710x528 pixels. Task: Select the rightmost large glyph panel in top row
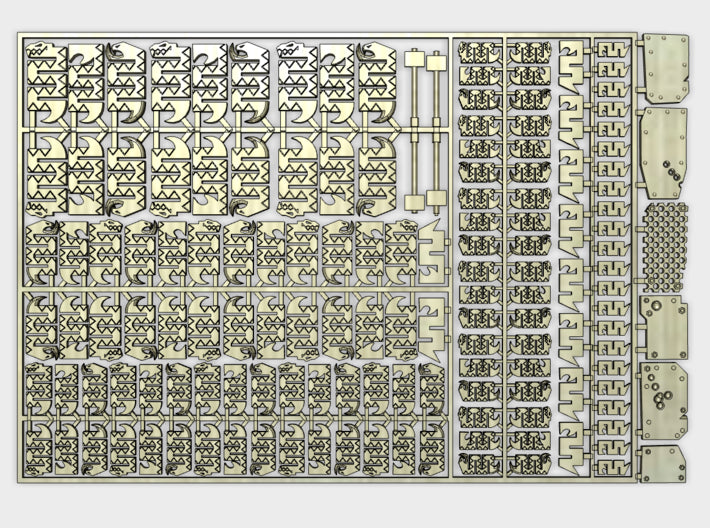[x=375, y=80]
